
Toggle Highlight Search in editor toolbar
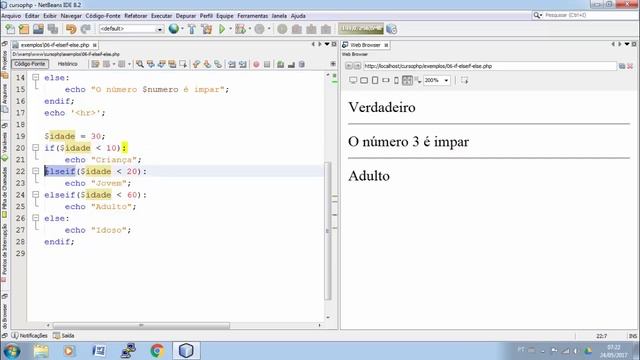pos(172,64)
